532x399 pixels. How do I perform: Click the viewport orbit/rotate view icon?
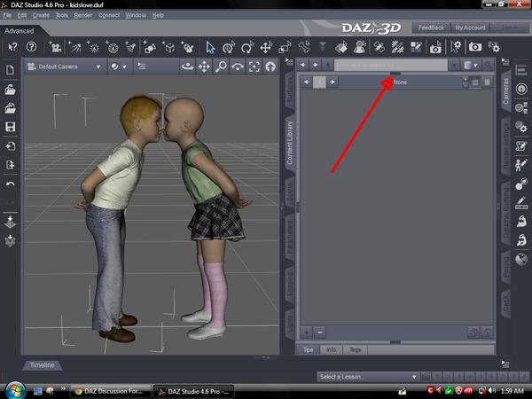point(188,66)
